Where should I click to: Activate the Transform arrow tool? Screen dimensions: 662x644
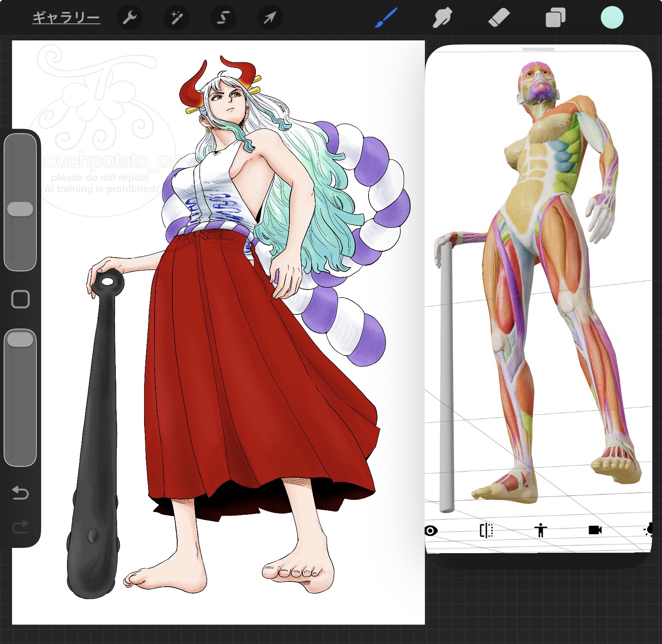[270, 18]
